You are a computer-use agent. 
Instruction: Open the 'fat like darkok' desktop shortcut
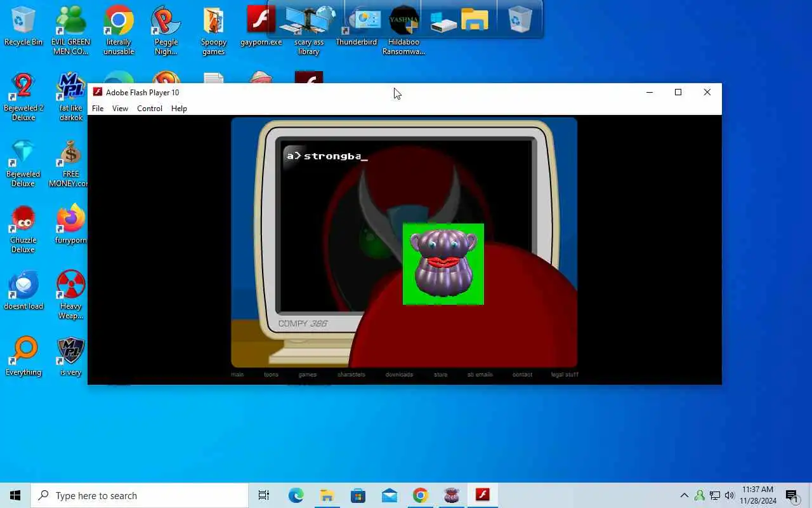[71, 97]
